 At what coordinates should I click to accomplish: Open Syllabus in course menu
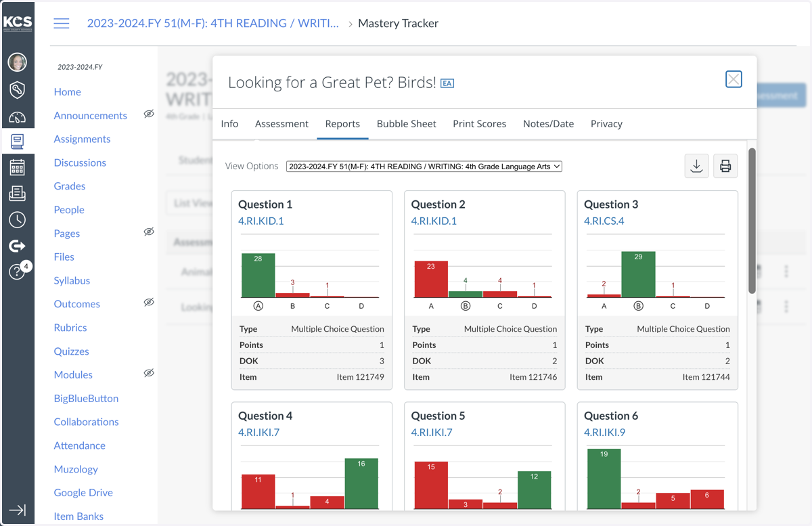[x=72, y=280]
